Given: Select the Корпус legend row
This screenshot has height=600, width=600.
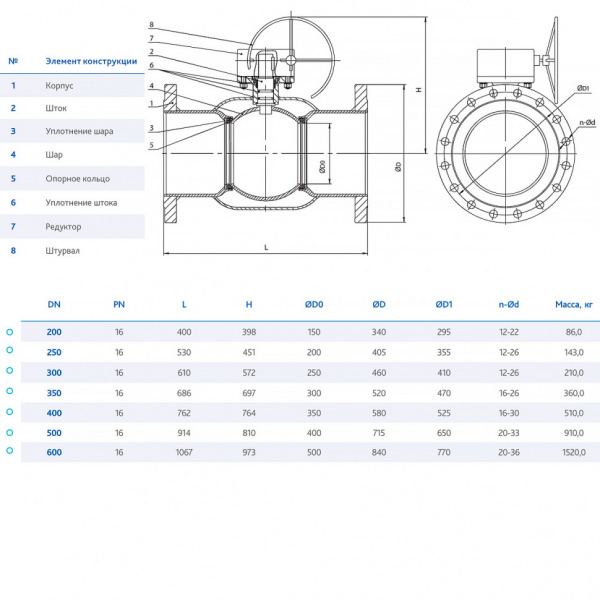Looking at the screenshot, I should tap(70, 84).
